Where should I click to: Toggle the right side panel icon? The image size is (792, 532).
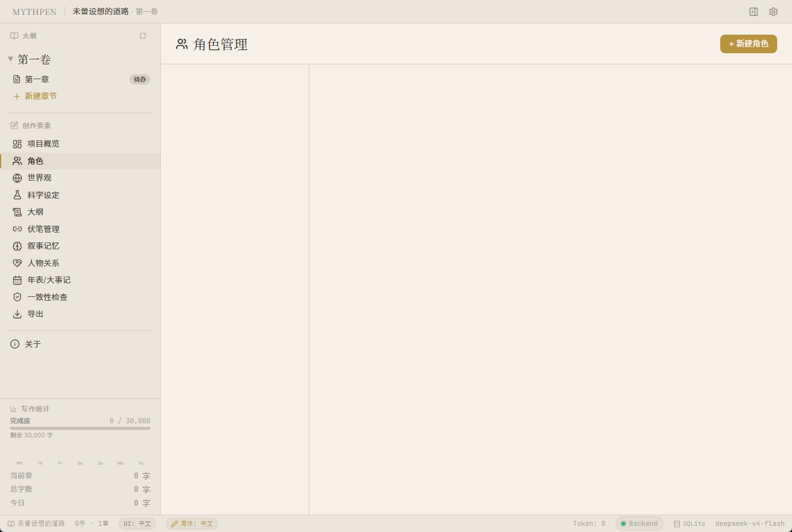tap(754, 12)
